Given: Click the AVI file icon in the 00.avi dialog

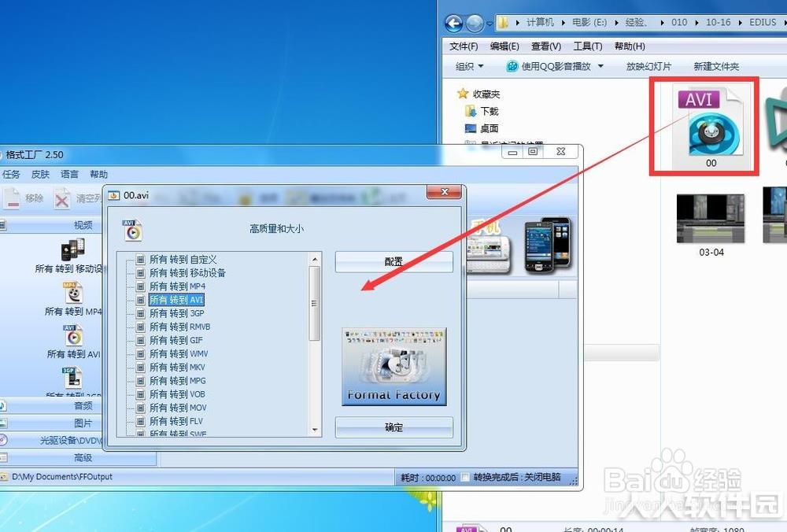Looking at the screenshot, I should click(x=132, y=231).
